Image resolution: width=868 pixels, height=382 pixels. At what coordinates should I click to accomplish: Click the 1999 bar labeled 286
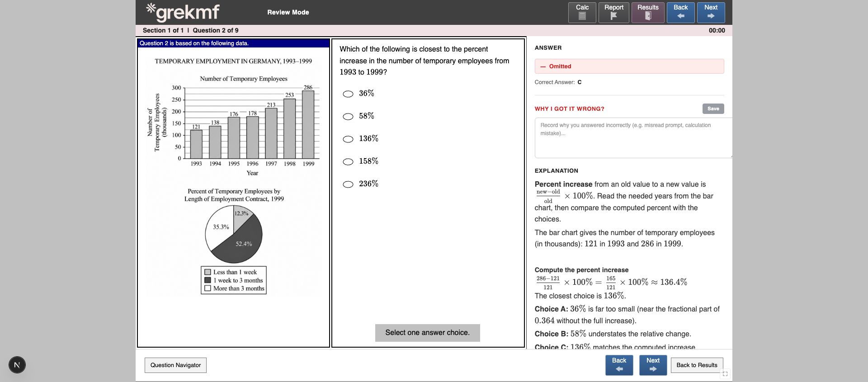[308, 124]
